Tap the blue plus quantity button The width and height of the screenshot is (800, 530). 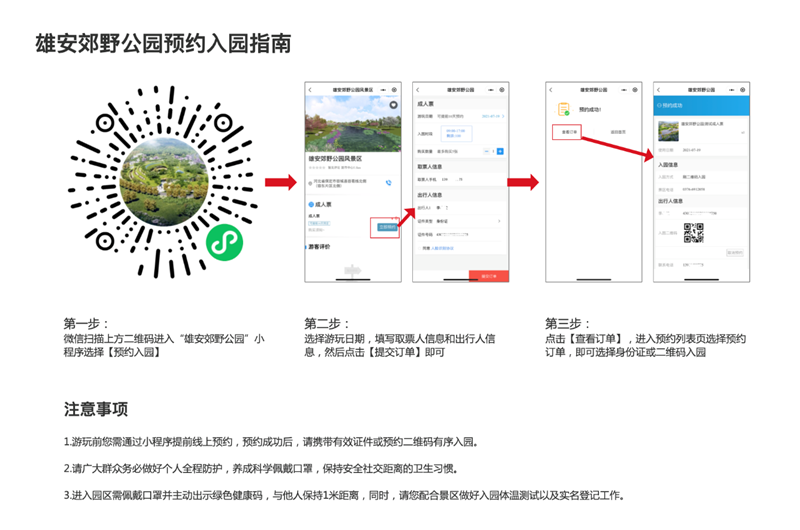pos(500,151)
